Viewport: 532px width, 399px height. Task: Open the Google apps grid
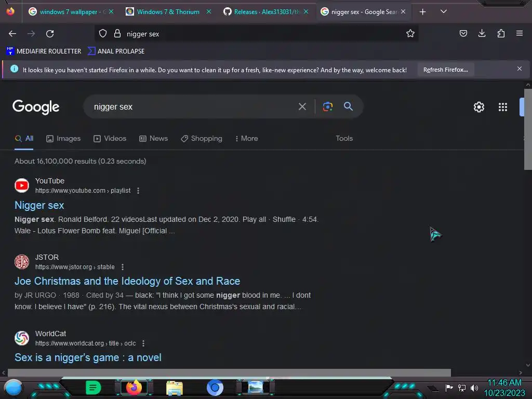coord(502,107)
